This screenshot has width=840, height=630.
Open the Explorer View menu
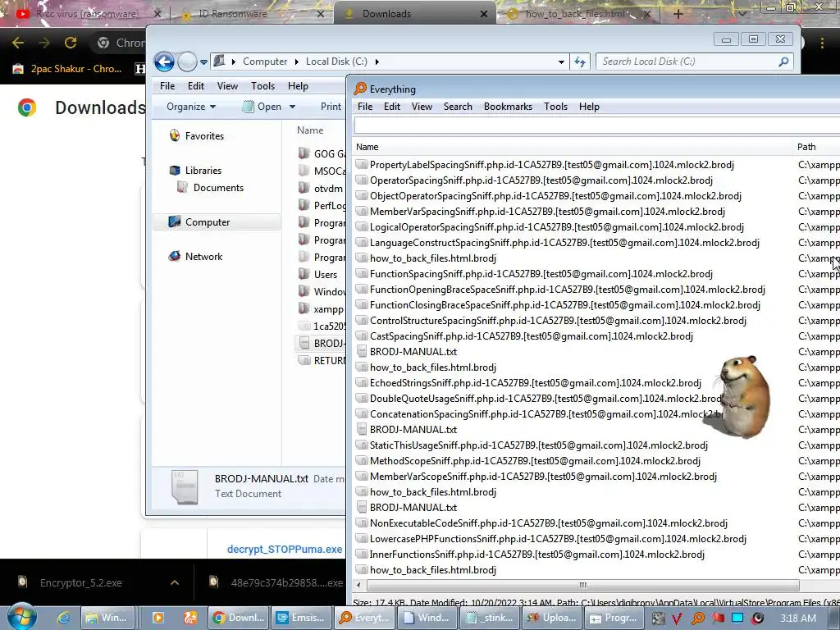coord(227,85)
